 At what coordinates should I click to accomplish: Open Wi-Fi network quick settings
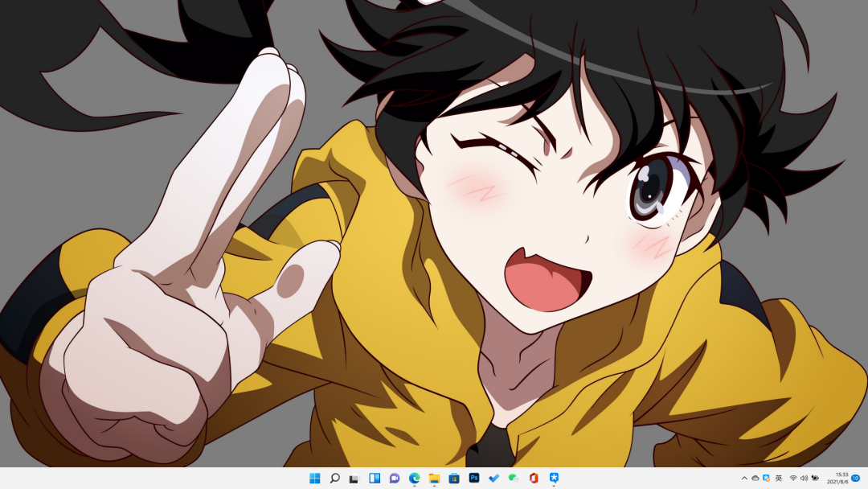[x=793, y=479]
